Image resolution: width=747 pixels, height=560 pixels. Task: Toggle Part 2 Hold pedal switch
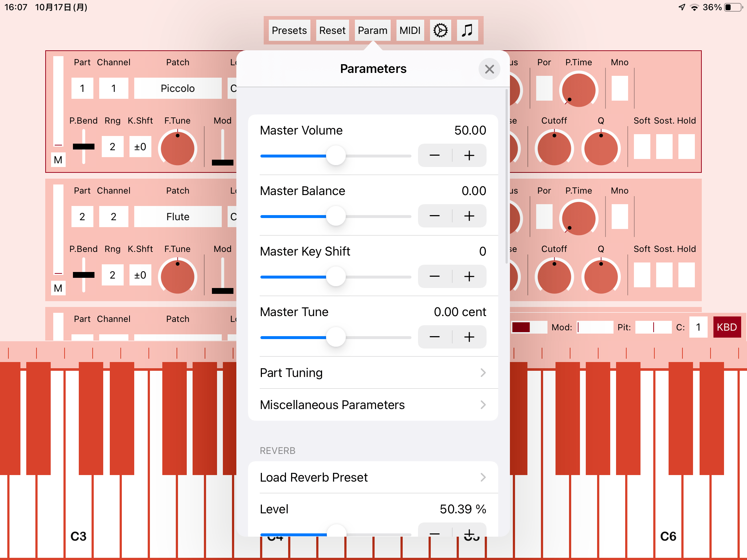[x=686, y=275]
